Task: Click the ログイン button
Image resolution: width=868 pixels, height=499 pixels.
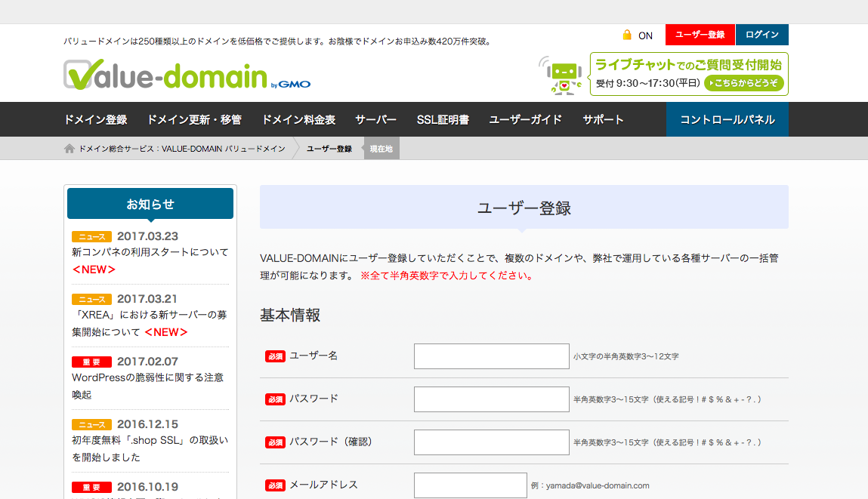Action: tap(762, 35)
